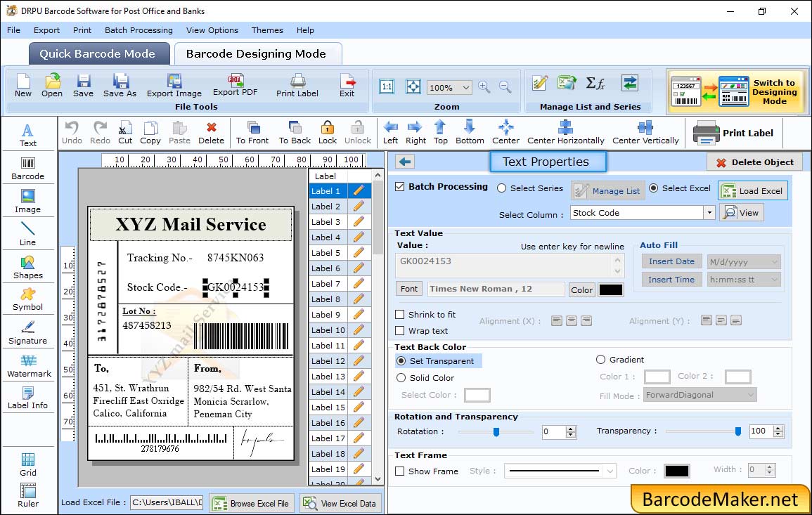Toggle the Ruler display
This screenshot has height=515, width=812.
[x=28, y=496]
